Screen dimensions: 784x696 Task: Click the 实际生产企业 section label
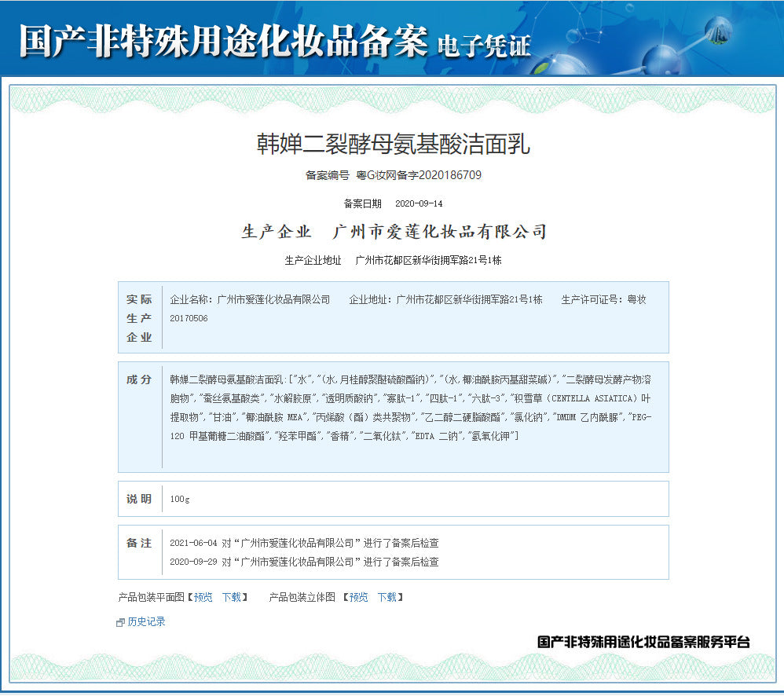click(139, 318)
